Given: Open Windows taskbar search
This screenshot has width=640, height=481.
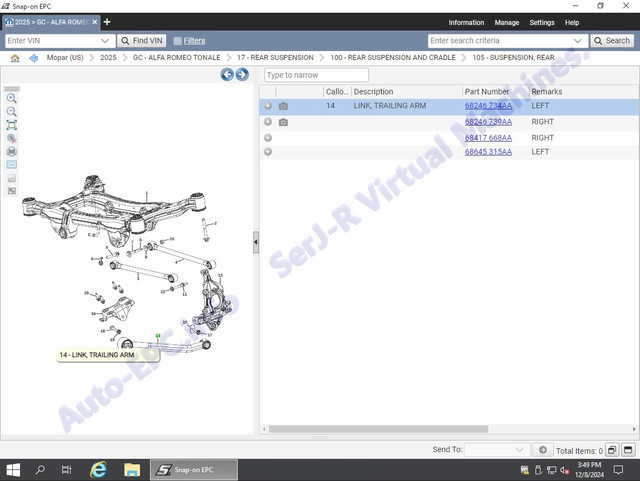Looking at the screenshot, I should pyautogui.click(x=40, y=470).
